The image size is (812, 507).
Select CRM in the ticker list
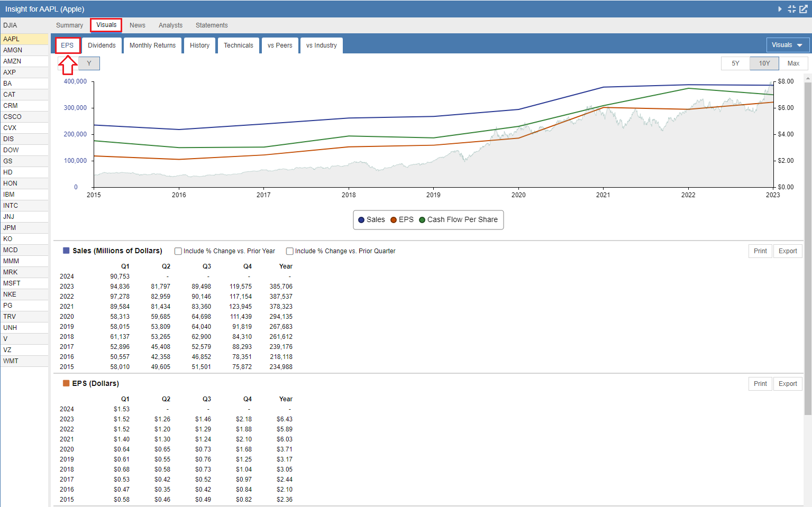(x=24, y=106)
